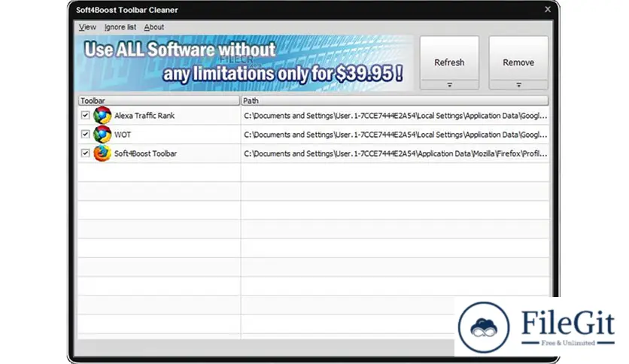Open the Ignore list menu
This screenshot has width=629, height=364.
120,27
